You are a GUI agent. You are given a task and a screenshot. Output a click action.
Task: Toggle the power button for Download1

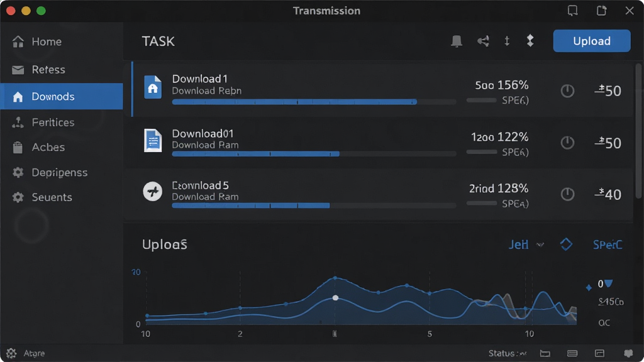click(x=568, y=90)
